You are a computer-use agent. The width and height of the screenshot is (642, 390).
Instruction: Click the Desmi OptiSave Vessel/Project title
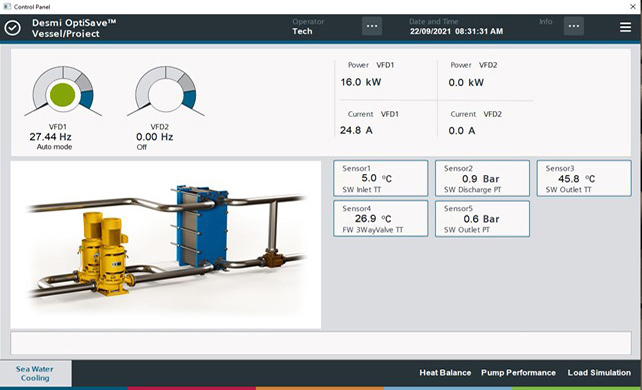point(74,28)
